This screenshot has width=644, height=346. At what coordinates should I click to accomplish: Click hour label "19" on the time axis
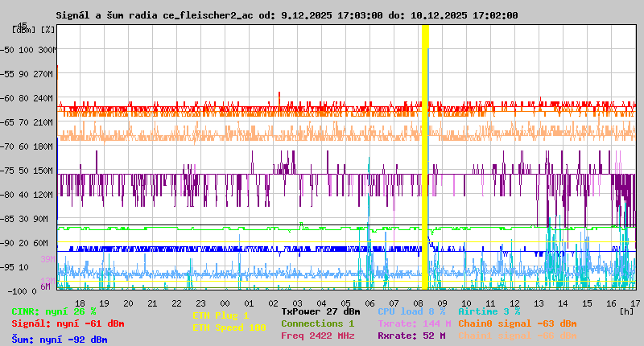105,303
